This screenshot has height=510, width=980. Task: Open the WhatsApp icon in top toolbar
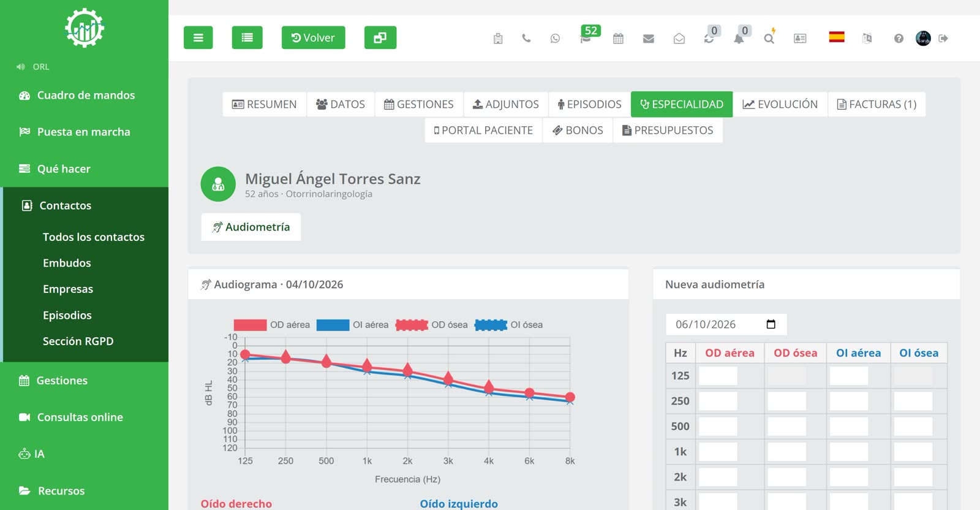click(x=555, y=38)
